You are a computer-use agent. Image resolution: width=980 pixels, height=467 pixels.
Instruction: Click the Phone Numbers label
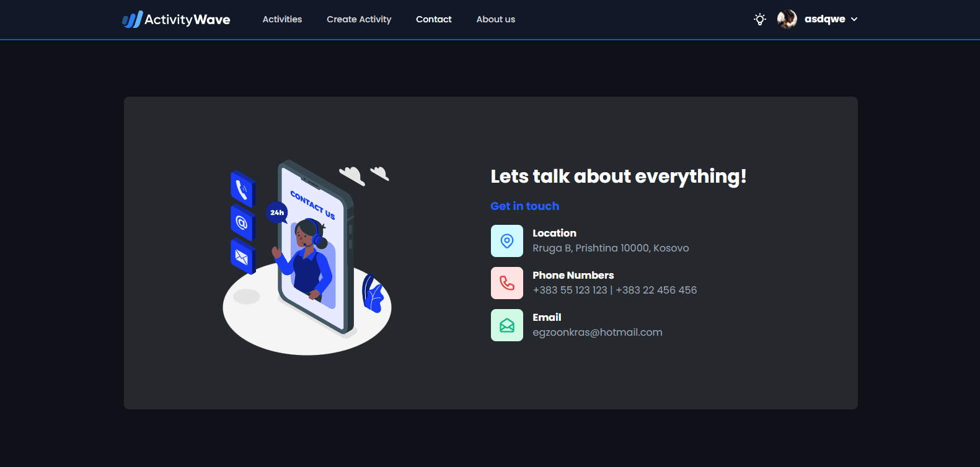click(x=573, y=276)
